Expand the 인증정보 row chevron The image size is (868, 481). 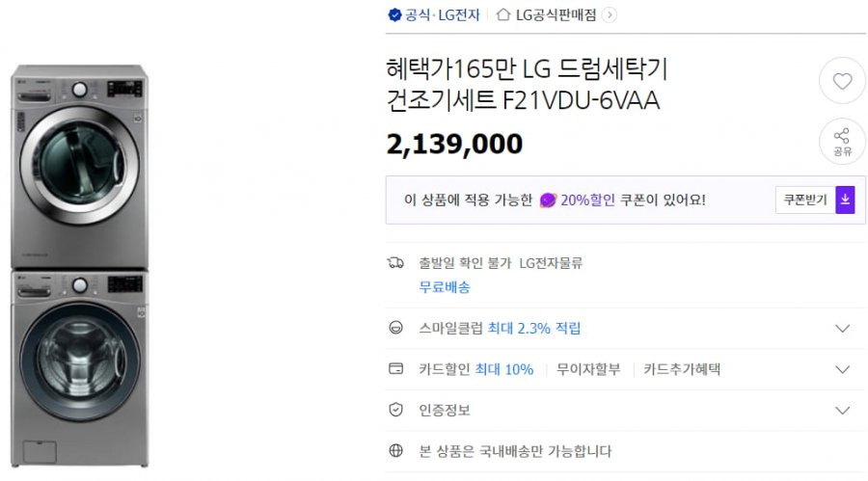(842, 410)
